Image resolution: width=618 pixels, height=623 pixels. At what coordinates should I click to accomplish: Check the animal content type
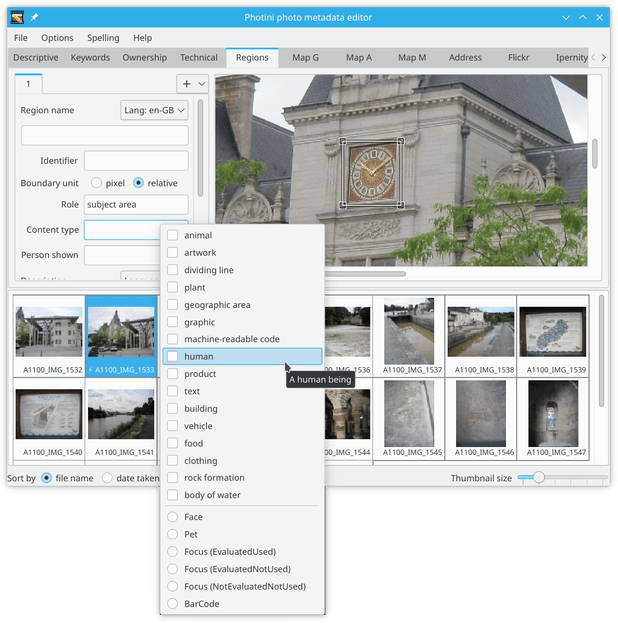(172, 235)
